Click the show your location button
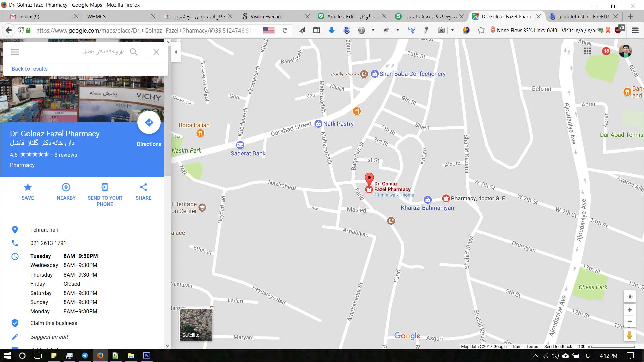Screen dimensions: 644x362 coord(630,297)
